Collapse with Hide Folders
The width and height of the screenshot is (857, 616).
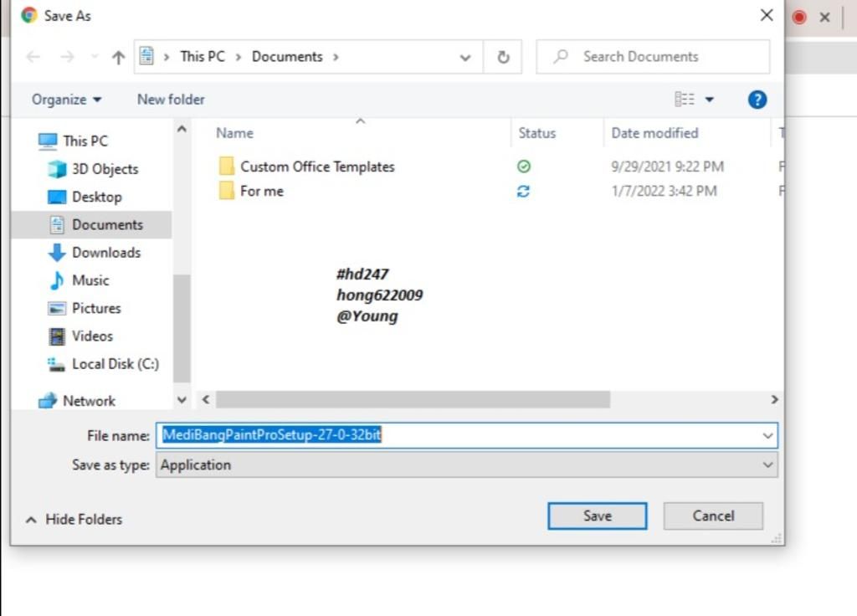(74, 519)
